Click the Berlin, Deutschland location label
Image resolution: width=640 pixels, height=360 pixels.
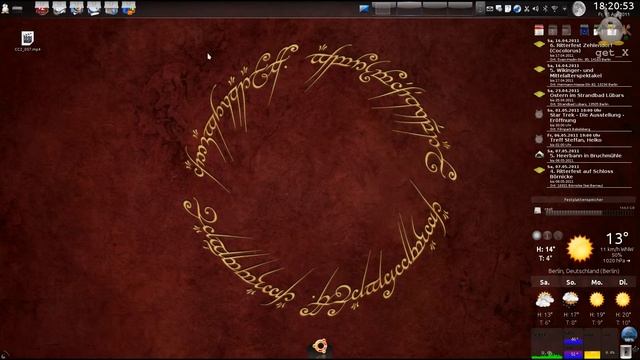[x=584, y=271]
